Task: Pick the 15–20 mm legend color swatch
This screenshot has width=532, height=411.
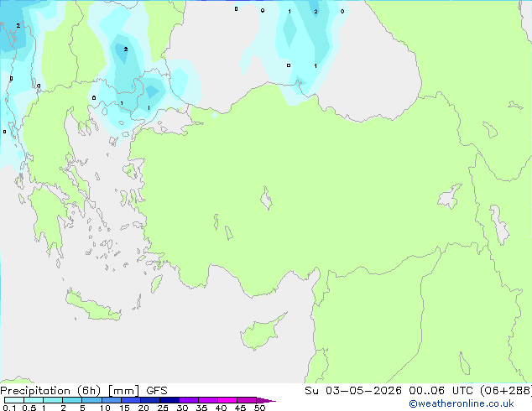Action: coord(131,400)
